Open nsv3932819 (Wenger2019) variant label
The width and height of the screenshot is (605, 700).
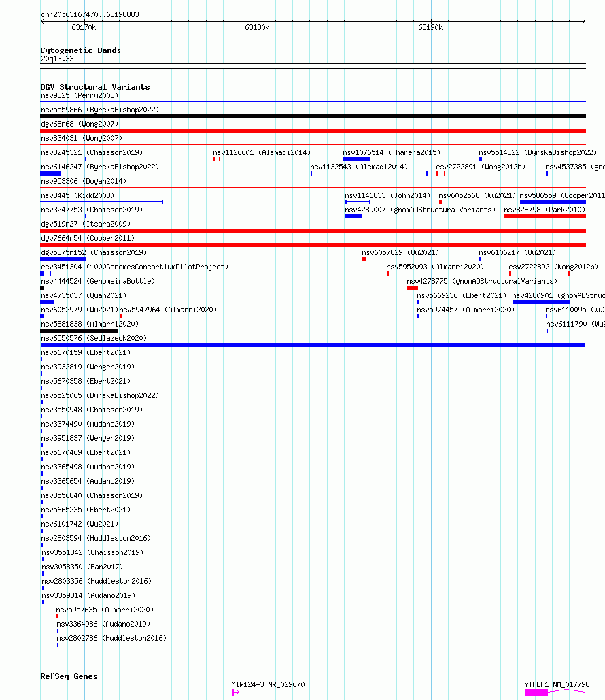tap(88, 367)
